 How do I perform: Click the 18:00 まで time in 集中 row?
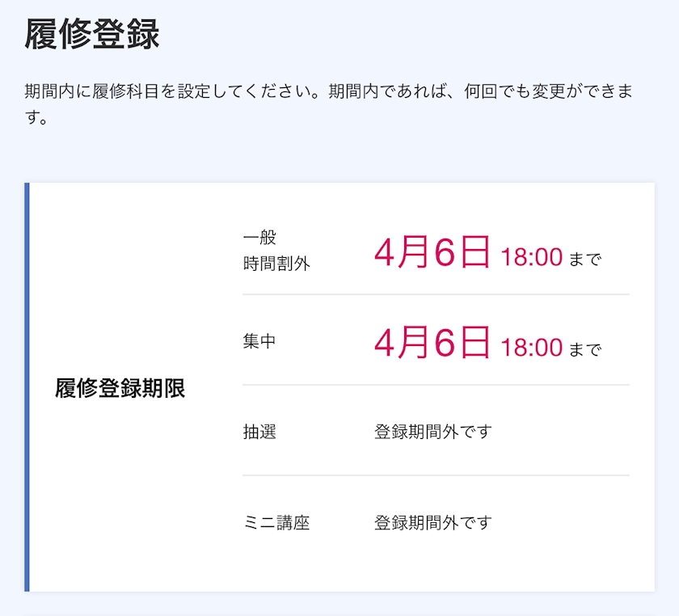pos(550,348)
